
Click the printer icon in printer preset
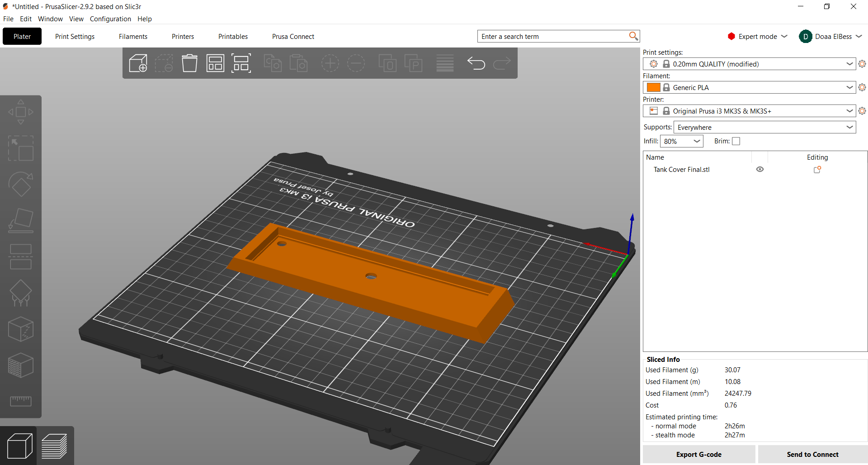pos(653,111)
